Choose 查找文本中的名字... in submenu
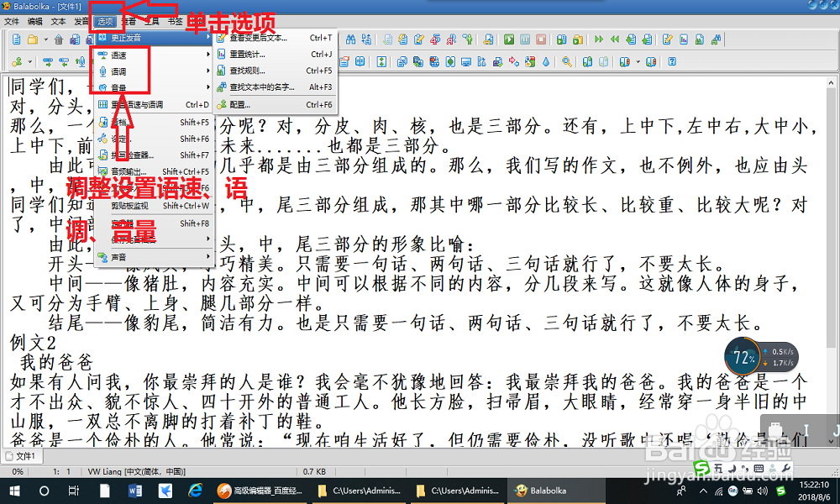 click(x=276, y=87)
